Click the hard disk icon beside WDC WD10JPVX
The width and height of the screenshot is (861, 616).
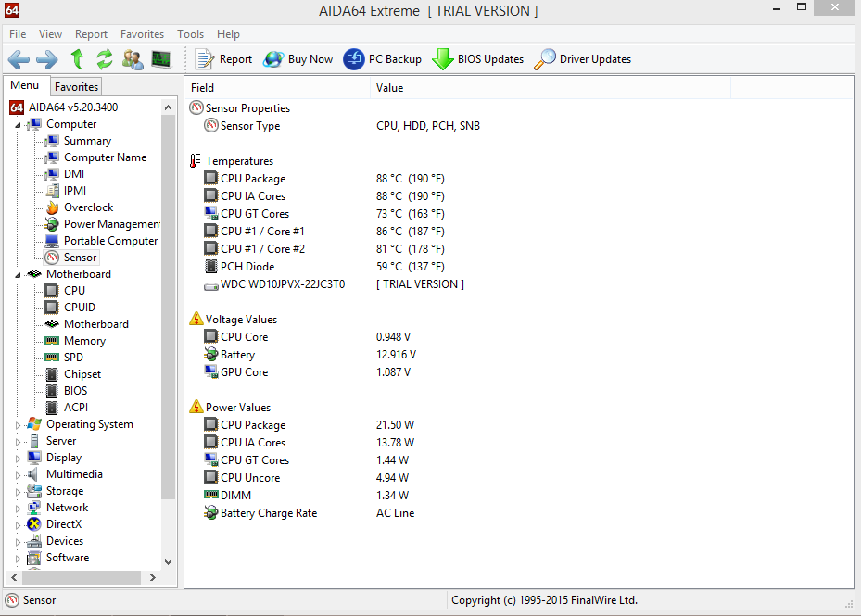(211, 285)
